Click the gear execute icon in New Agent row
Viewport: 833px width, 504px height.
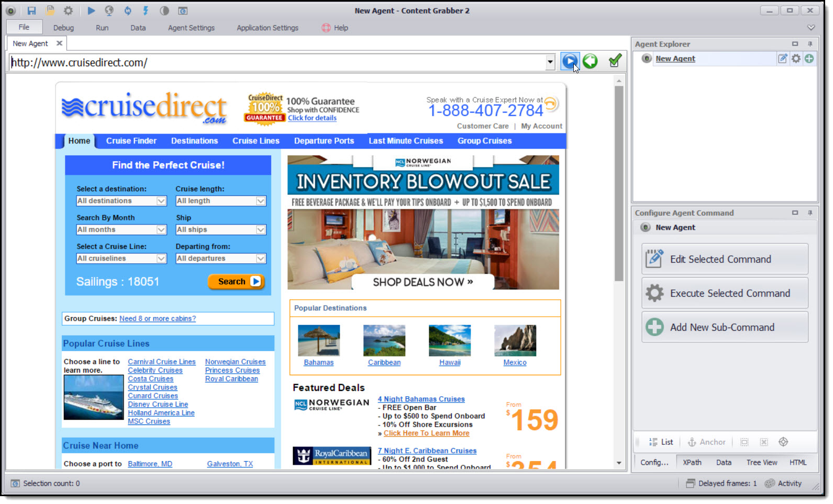[x=796, y=59]
